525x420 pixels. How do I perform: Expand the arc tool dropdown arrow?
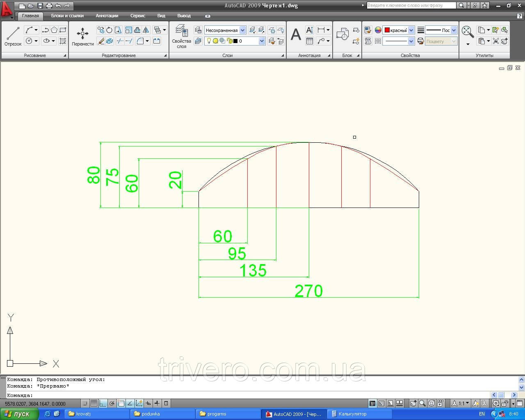coord(36,30)
